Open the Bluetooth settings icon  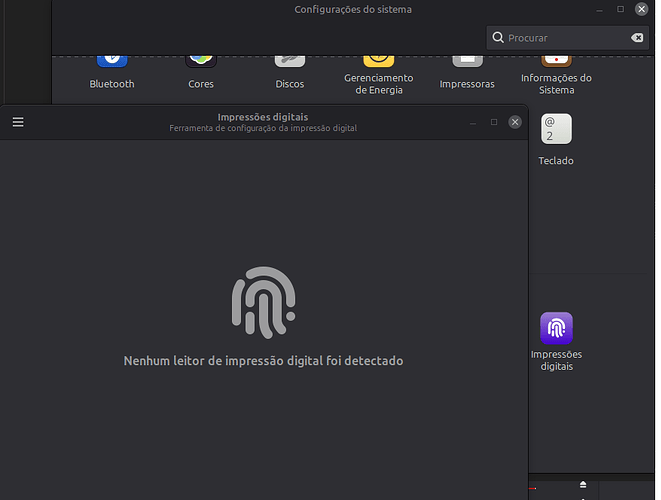tap(112, 62)
